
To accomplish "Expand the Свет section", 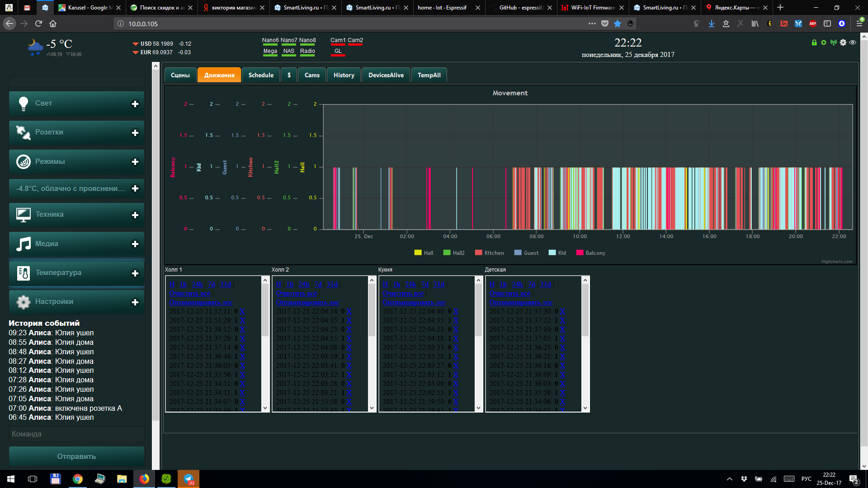I will tap(135, 104).
